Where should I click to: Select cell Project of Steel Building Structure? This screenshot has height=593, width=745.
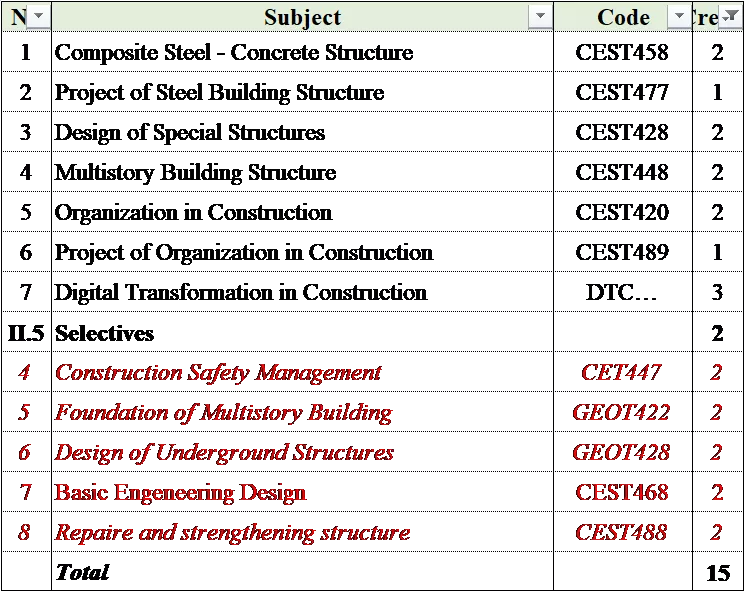point(302,92)
